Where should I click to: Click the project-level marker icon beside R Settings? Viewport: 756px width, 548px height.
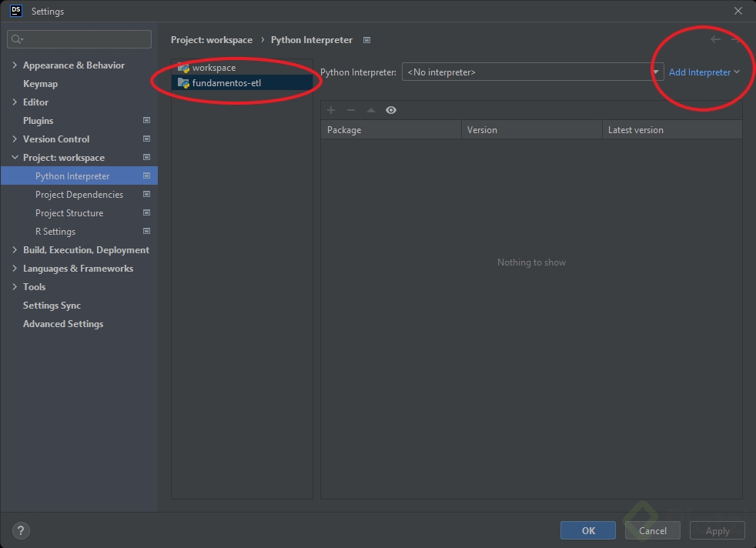pyautogui.click(x=146, y=231)
